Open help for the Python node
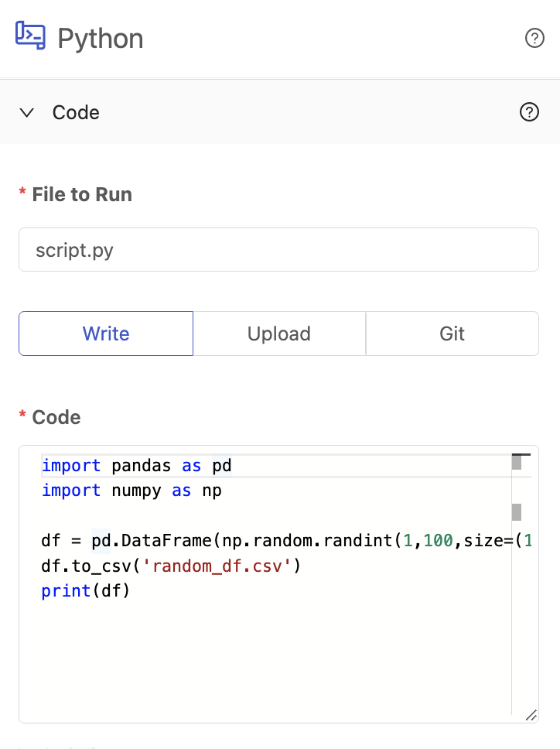Image resolution: width=560 pixels, height=749 pixels. [534, 38]
